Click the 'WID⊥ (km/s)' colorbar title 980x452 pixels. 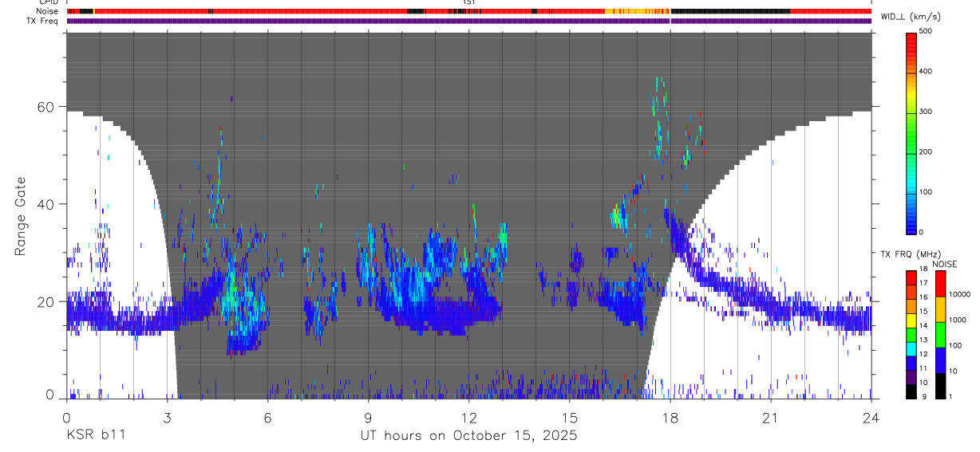909,16
